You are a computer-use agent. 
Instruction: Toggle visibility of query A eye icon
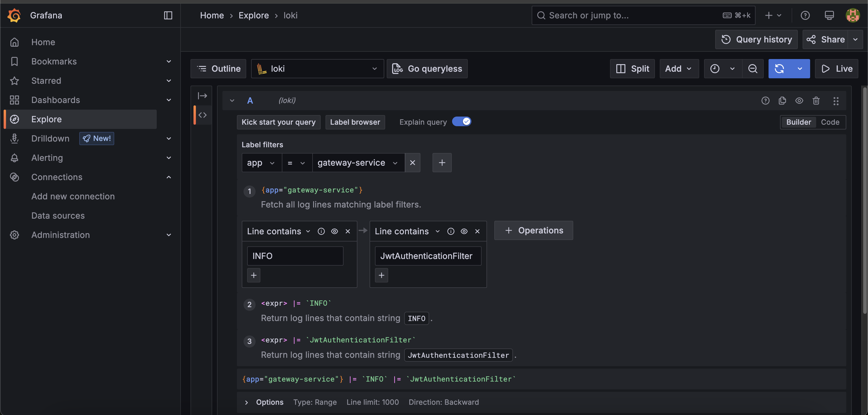click(x=799, y=101)
